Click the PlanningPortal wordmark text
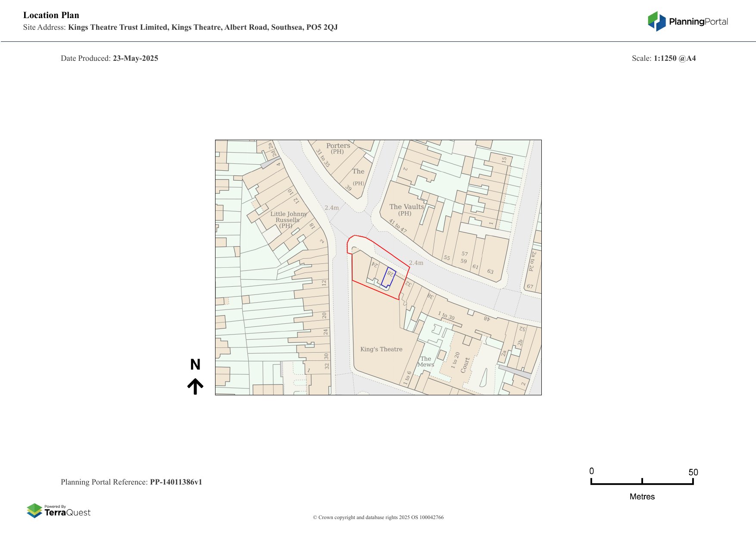 [698, 22]
